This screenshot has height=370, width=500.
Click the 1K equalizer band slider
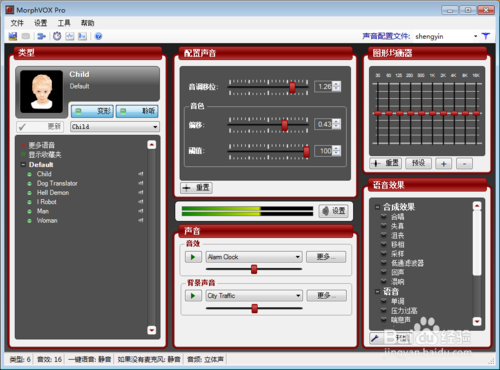(432, 113)
